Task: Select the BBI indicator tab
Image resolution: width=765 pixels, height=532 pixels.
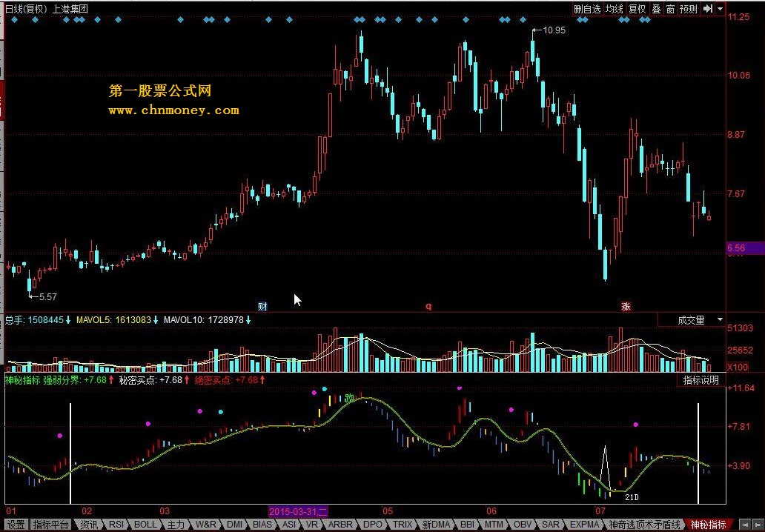Action: 467,525
